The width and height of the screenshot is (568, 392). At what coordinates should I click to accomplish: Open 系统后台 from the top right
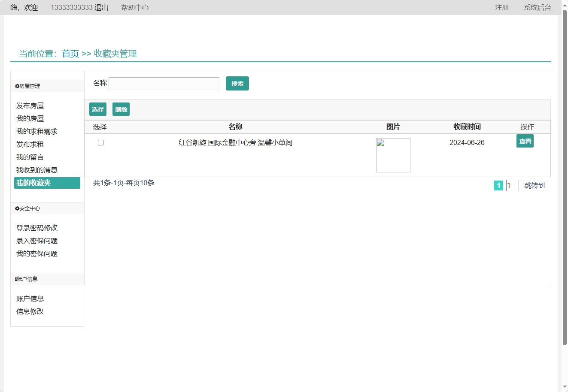(537, 7)
